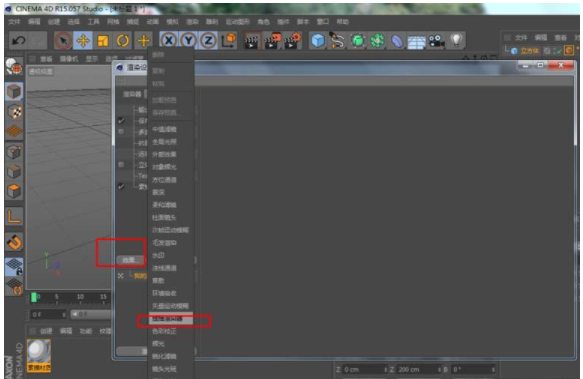Choose 对象辉光 from effects list
Viewport: 583px width, 379px height.
164,167
